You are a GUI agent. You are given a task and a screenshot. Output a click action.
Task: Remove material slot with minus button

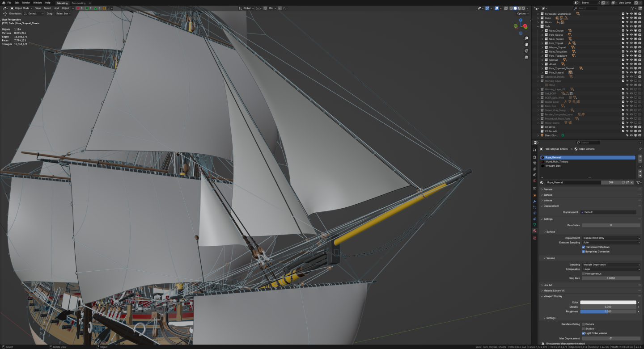tap(640, 161)
